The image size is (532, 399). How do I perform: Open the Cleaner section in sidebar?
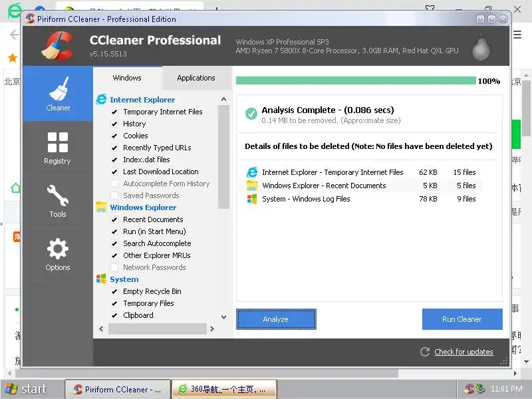(58, 94)
